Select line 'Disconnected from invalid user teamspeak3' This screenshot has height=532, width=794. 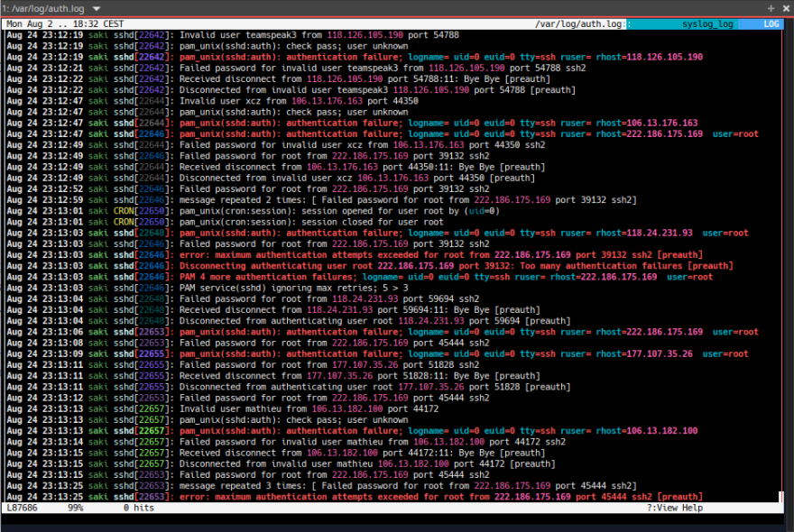coord(291,90)
